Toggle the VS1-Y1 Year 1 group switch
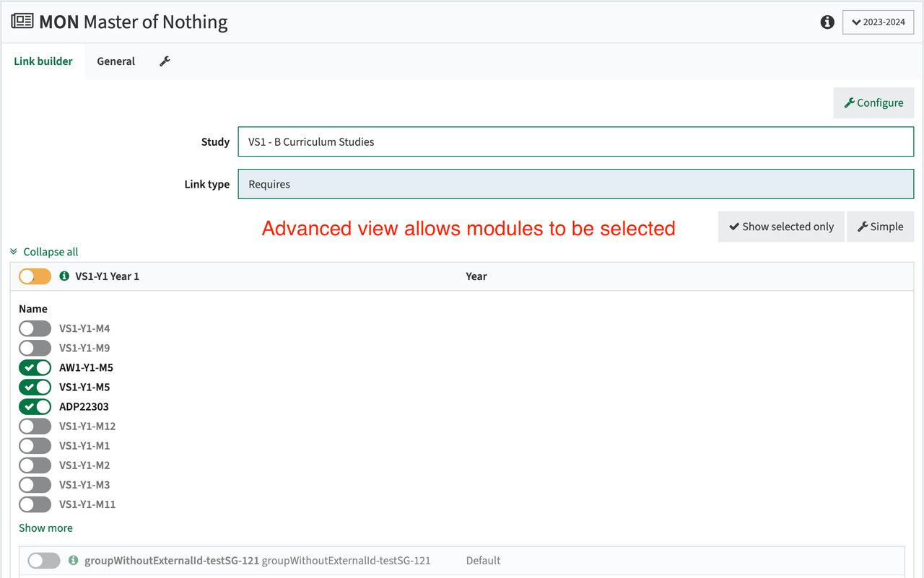 tap(35, 276)
